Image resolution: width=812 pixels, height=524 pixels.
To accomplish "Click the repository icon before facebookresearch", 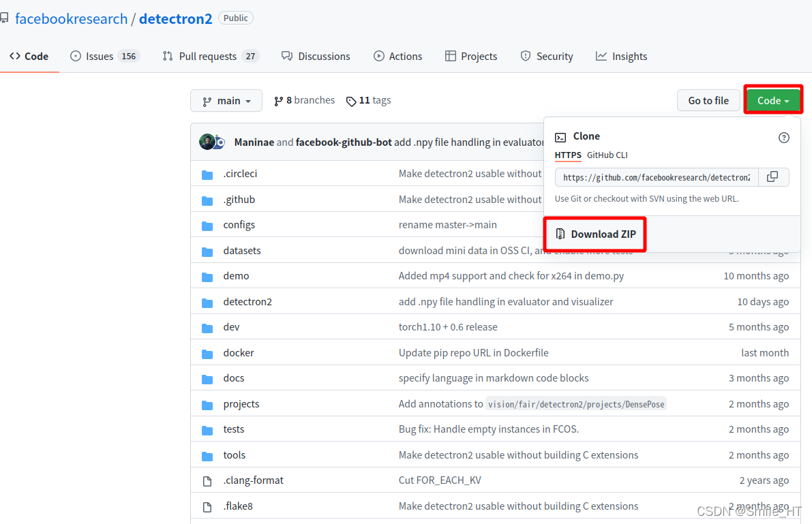I will point(4,18).
